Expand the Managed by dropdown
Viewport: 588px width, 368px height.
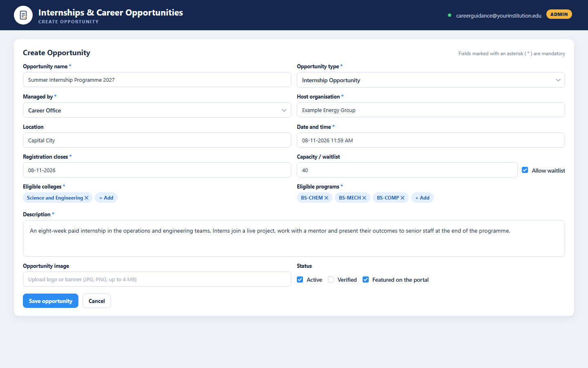[x=157, y=110]
